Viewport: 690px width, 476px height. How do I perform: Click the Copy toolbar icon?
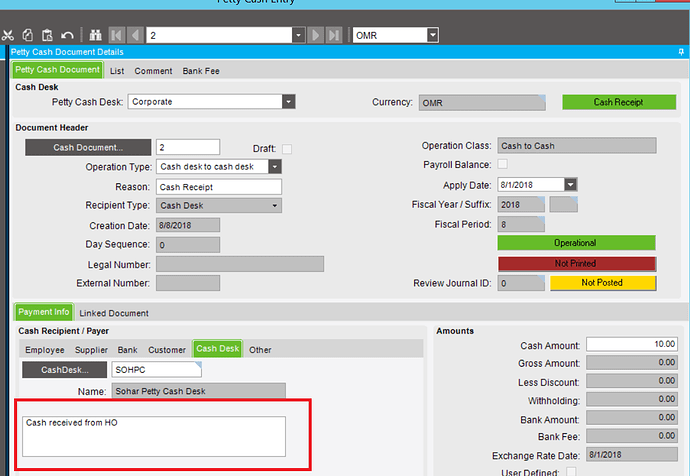pyautogui.click(x=28, y=35)
